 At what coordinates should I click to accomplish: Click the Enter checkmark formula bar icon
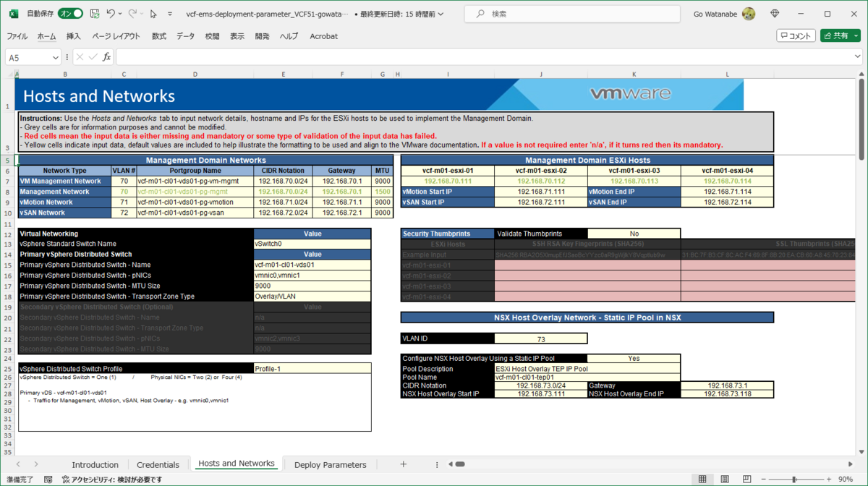93,57
